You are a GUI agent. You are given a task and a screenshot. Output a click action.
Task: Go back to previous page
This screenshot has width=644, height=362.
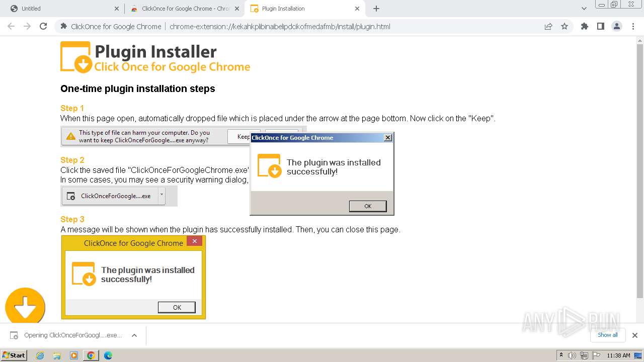pyautogui.click(x=11, y=26)
